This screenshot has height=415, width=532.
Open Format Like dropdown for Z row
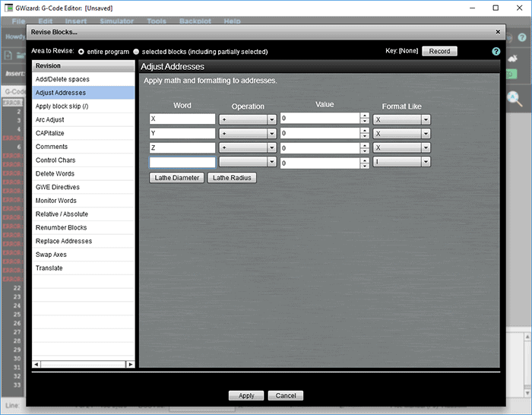pos(402,147)
